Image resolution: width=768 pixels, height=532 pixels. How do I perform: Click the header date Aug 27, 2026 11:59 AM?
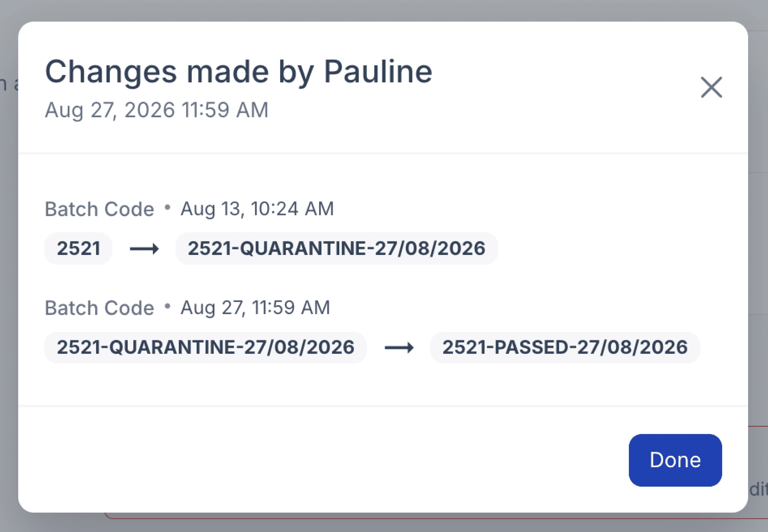tap(156, 110)
